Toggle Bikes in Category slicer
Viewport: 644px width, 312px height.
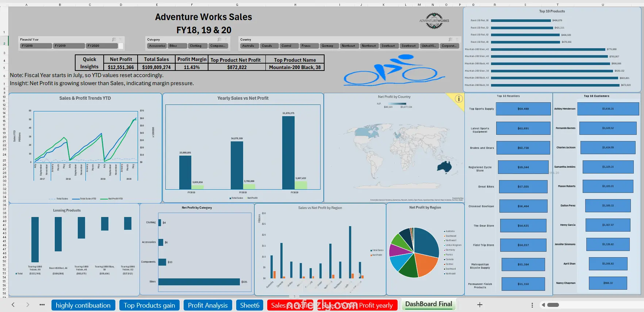[x=177, y=46]
